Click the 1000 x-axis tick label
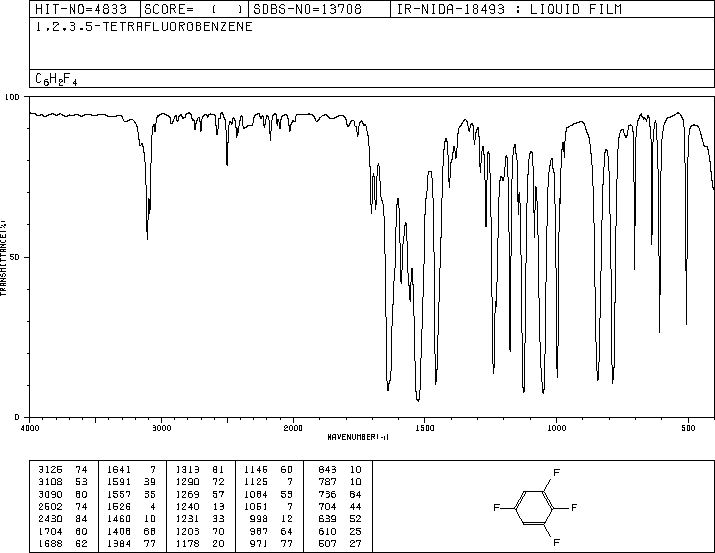Viewport: 715px width, 553px height. (x=556, y=428)
